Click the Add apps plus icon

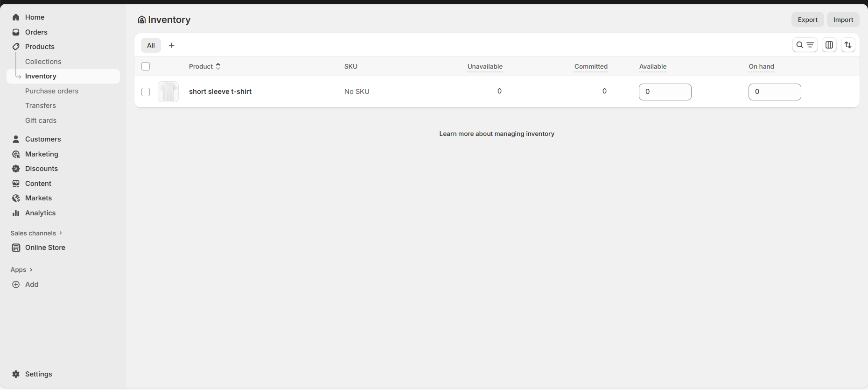coord(16,284)
